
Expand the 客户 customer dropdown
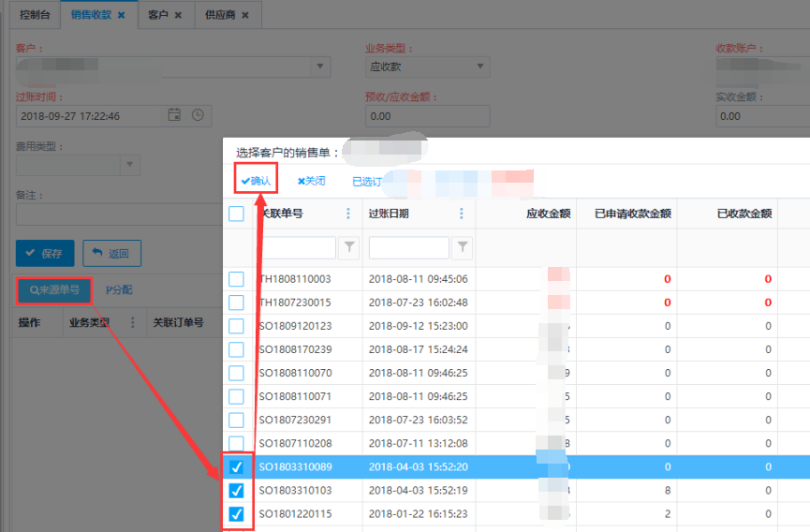pos(321,66)
